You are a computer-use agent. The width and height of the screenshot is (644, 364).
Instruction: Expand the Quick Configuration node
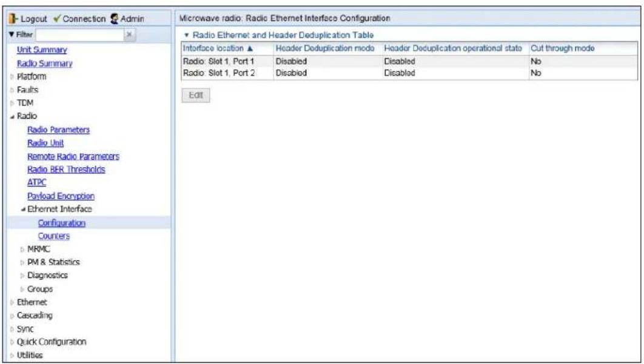(12, 342)
